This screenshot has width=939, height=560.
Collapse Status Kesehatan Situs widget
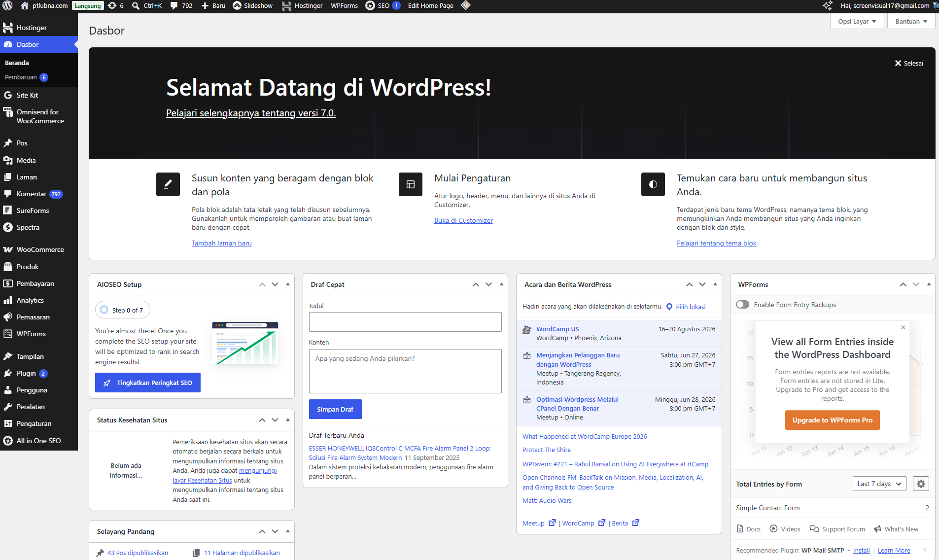click(x=288, y=420)
